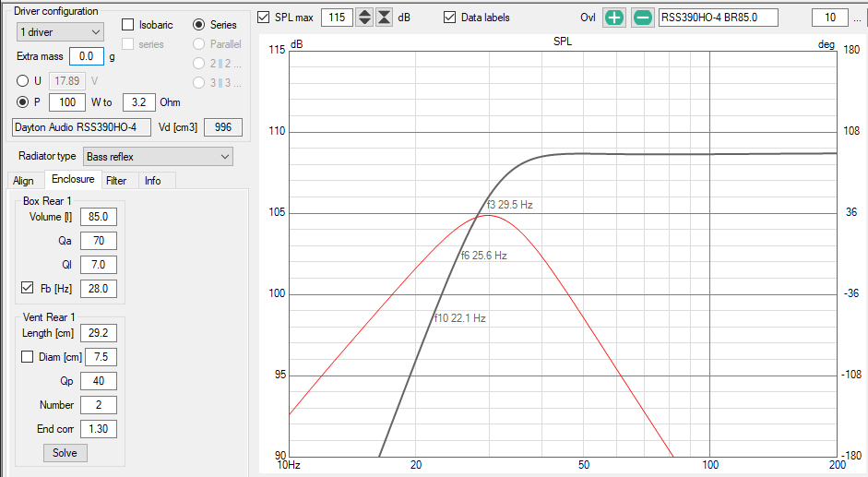
Task: Select the P power radio button
Action: pos(23,101)
